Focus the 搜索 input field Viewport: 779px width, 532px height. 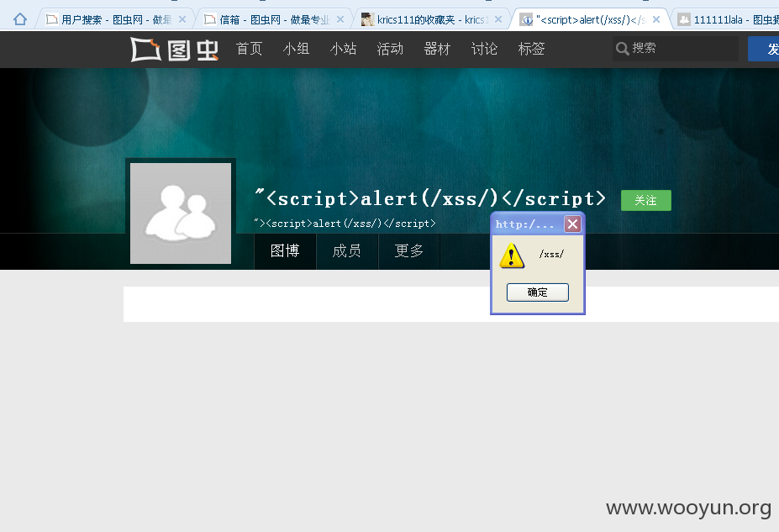tap(676, 49)
